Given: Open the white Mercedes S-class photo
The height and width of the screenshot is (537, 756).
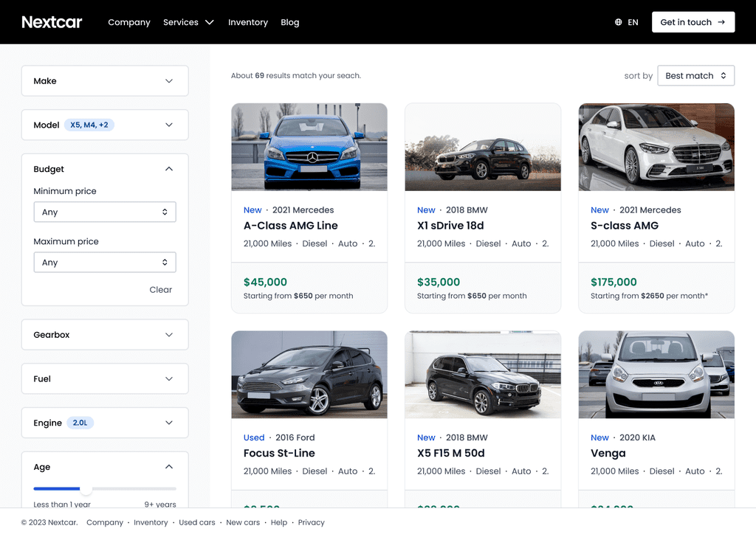Looking at the screenshot, I should [656, 147].
